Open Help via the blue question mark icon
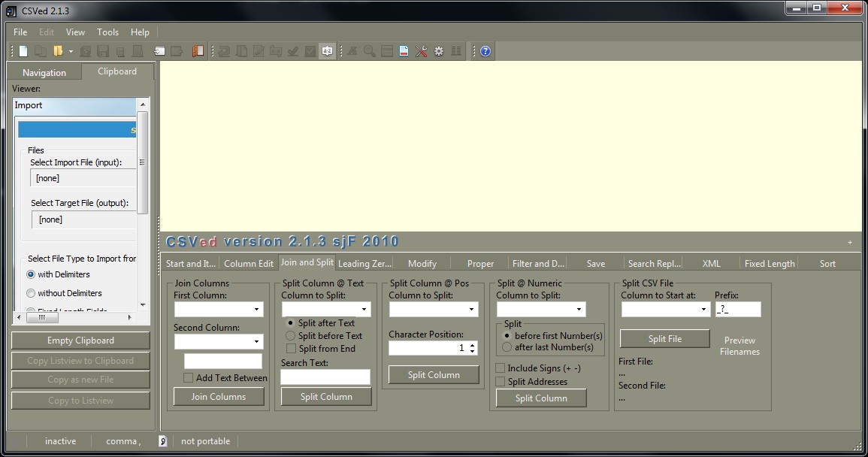Viewport: 868px width, 457px height. pyautogui.click(x=485, y=52)
